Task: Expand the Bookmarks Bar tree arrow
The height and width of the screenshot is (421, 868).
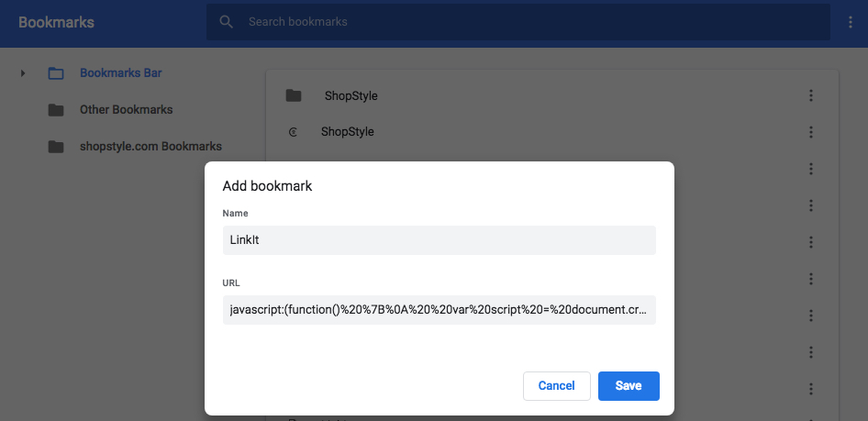Action: point(23,73)
